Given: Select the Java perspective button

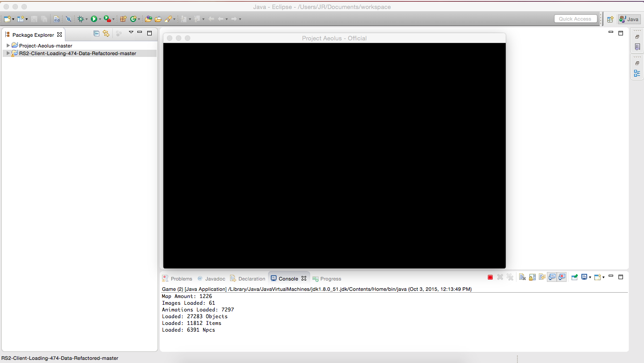Looking at the screenshot, I should [629, 19].
